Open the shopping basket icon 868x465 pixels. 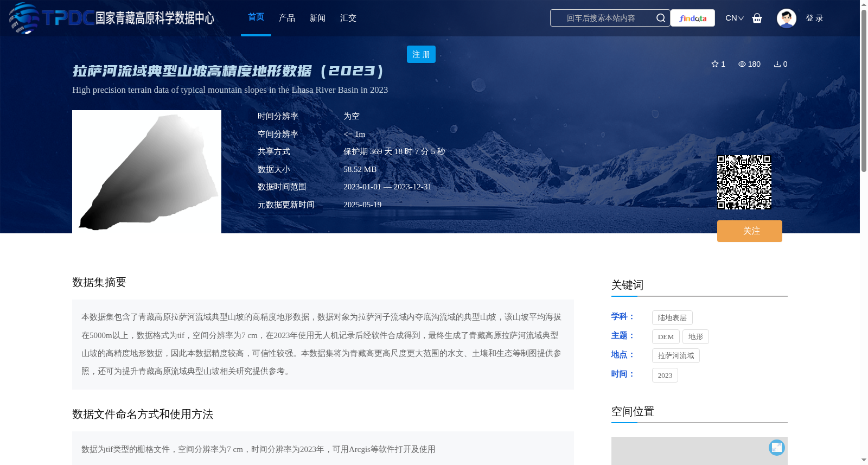click(757, 18)
